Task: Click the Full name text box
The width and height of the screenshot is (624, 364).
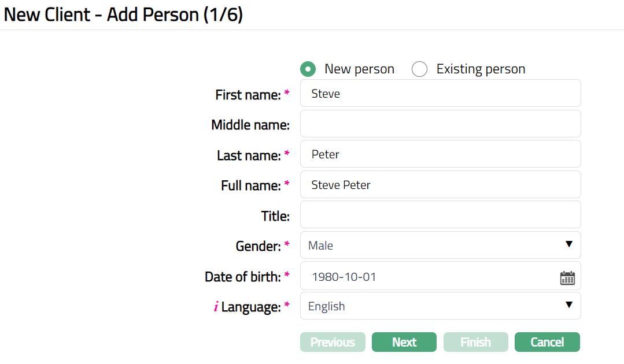Action: click(440, 185)
